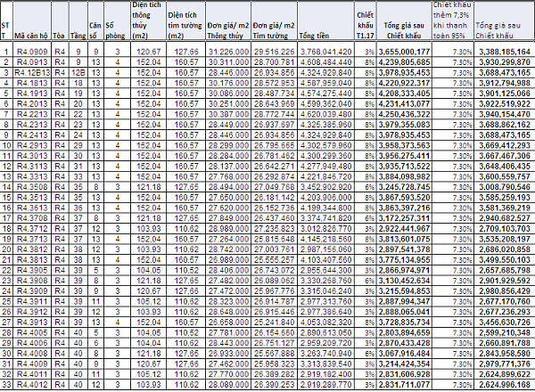Click apartment code cell R4.3708
The height and width of the screenshot is (392, 535).
pyautogui.click(x=32, y=218)
